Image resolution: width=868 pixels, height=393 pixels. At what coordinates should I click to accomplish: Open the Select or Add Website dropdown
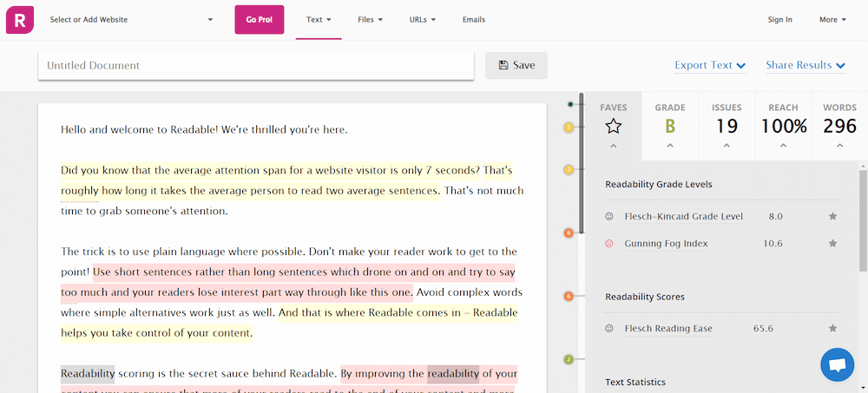131,19
